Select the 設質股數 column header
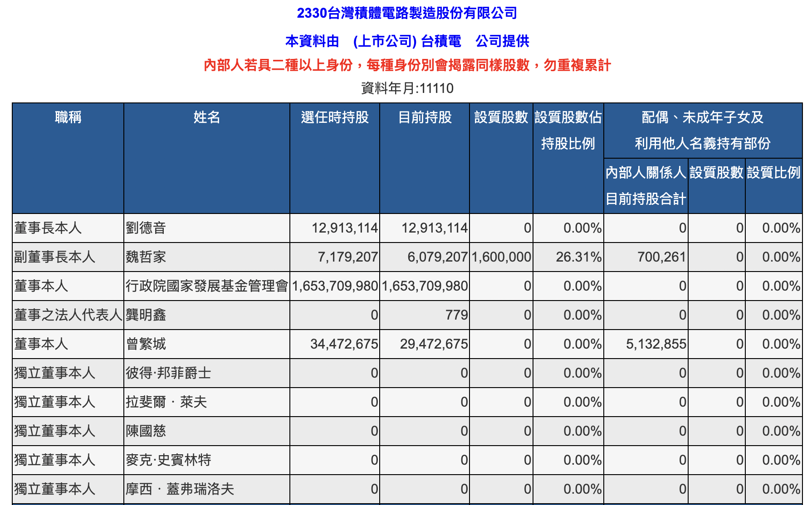This screenshot has height=505, width=812. (x=501, y=118)
